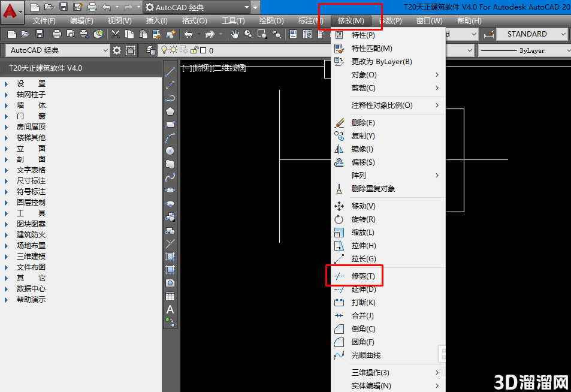Viewport: 571px width, 392px height.
Task: Click the layer color white swatch
Action: click(x=203, y=50)
